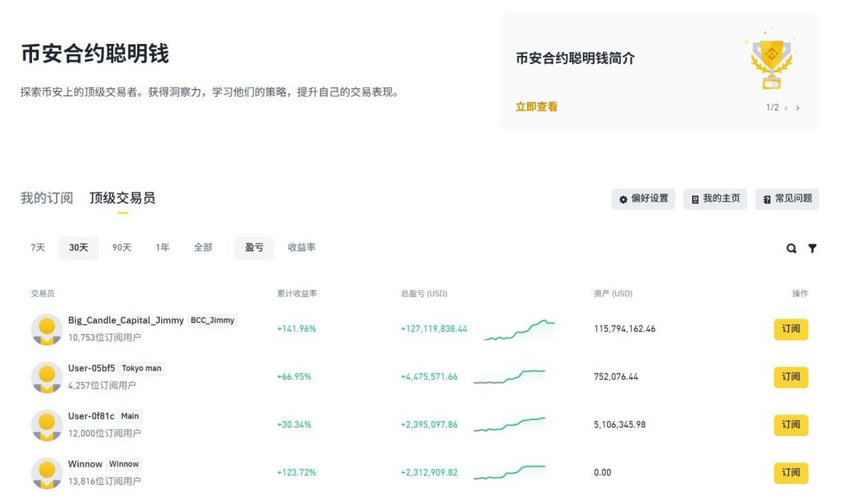Click the Main tag on User-0f81c

(x=130, y=416)
